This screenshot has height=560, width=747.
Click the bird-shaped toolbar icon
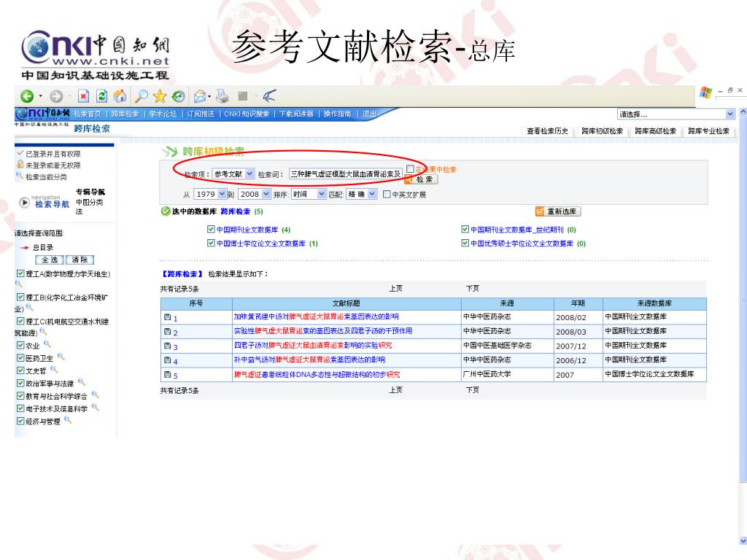[269, 96]
